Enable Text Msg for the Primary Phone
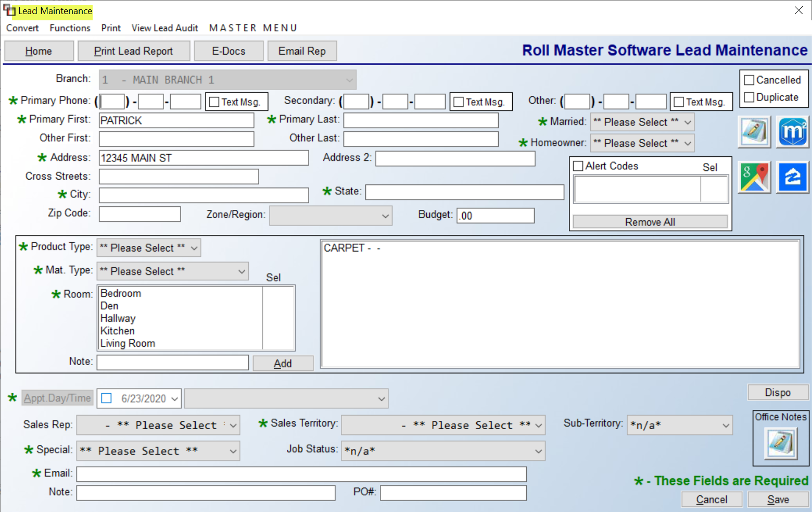 (214, 102)
